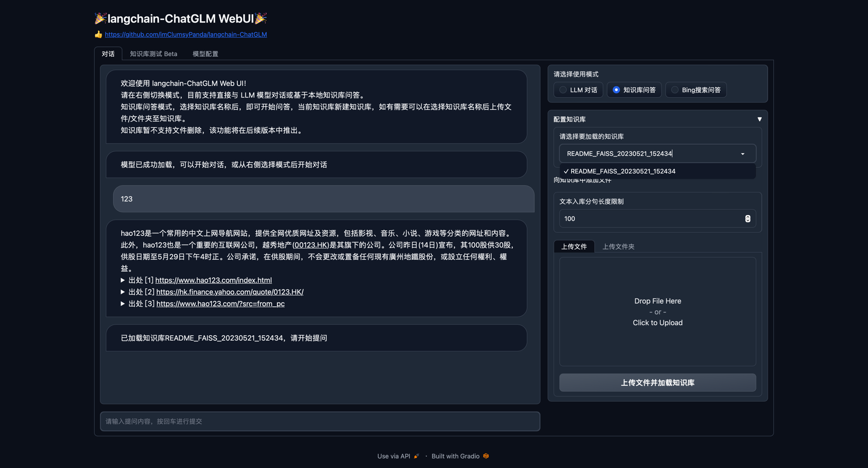Screen dimensions: 868x468
Task: Expand source 出处 [2] disclosure triangle
Action: (x=123, y=292)
